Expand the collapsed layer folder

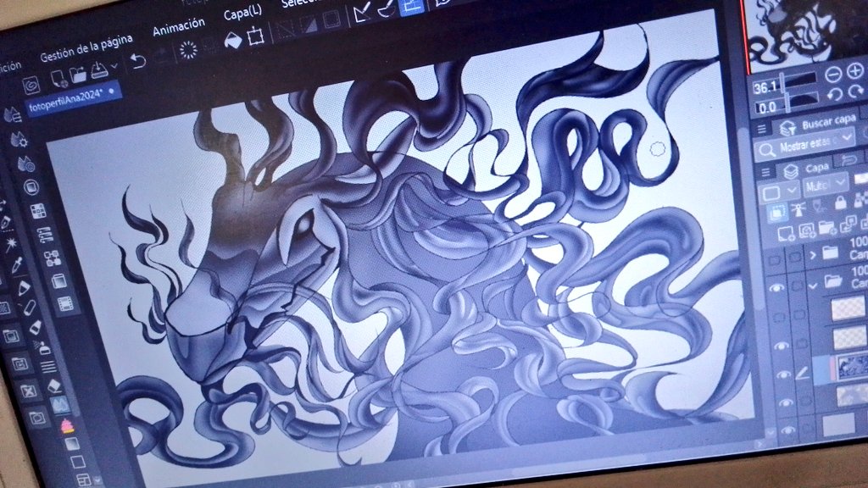[x=813, y=254]
